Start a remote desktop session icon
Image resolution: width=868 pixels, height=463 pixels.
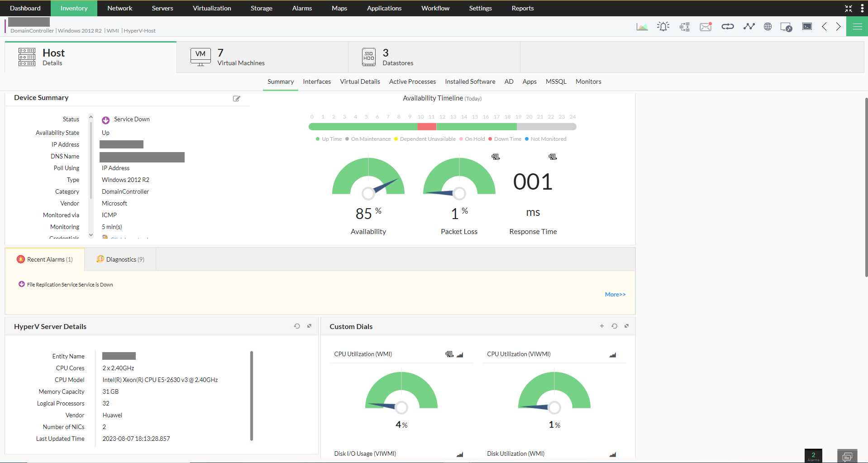(x=786, y=26)
